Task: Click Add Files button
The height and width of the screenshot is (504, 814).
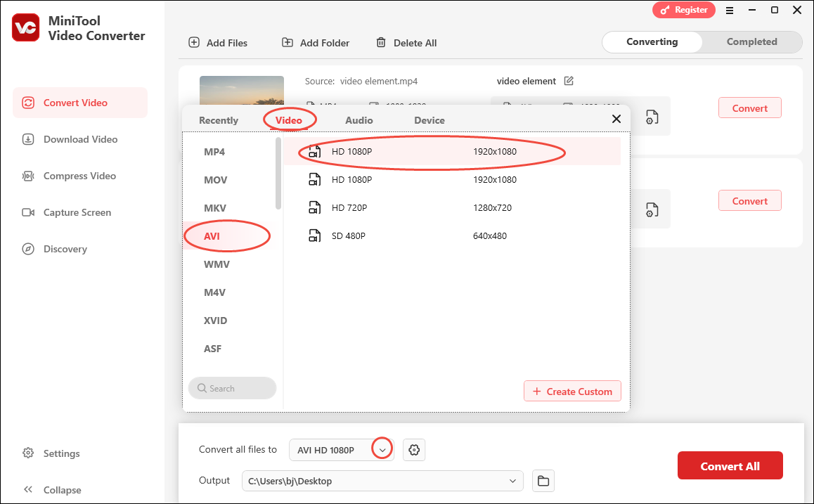Action: pos(217,43)
